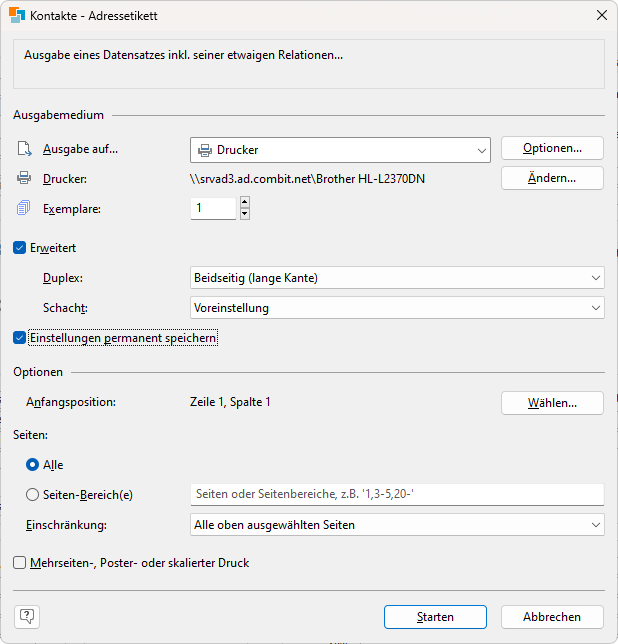Screen dimensions: 618x644
Task: Click the printer icon beside Drucker label
Action: [x=24, y=179]
